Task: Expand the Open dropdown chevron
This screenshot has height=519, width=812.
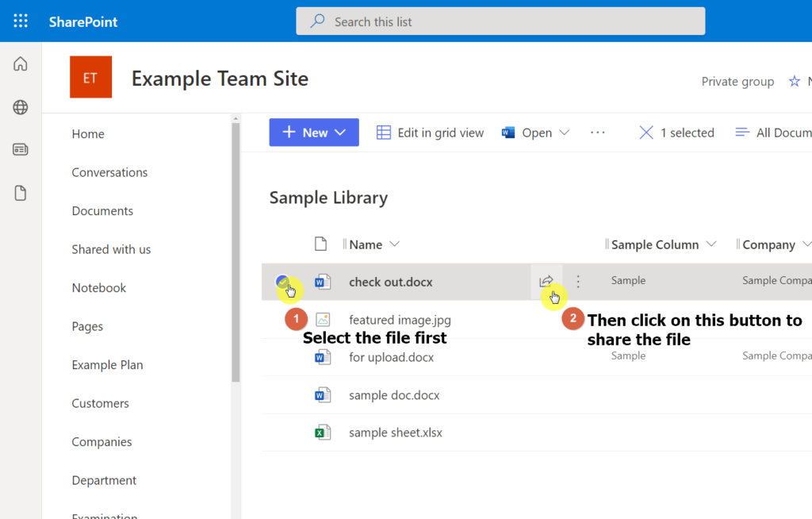Action: (x=565, y=133)
